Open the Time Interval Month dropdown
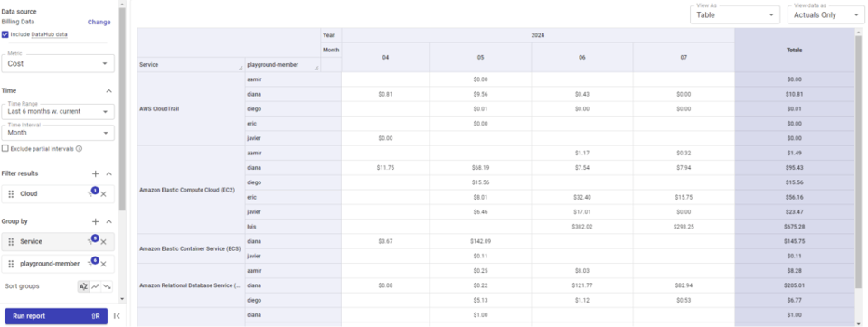This screenshot has width=868, height=327. click(58, 133)
